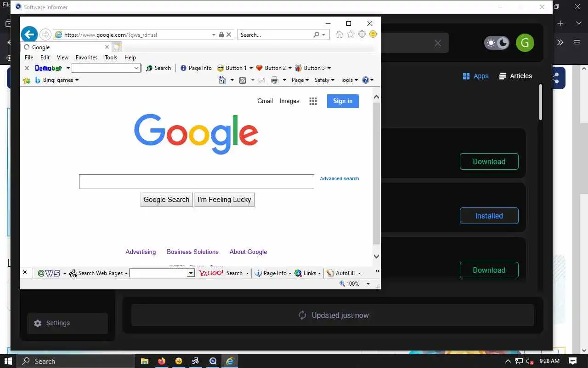Click Button 2 with heart icon
The width and height of the screenshot is (588, 368).
tap(271, 68)
